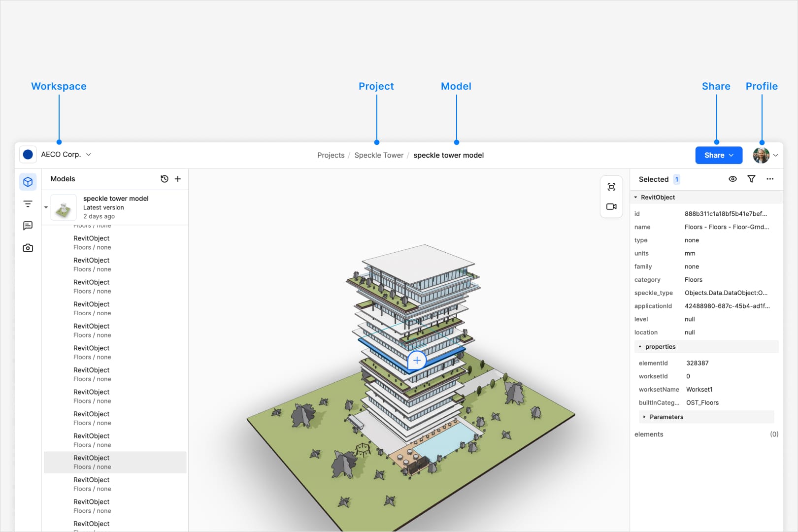Click the zoom extents icon in viewer
Screen dimensions: 798x532
tap(611, 187)
